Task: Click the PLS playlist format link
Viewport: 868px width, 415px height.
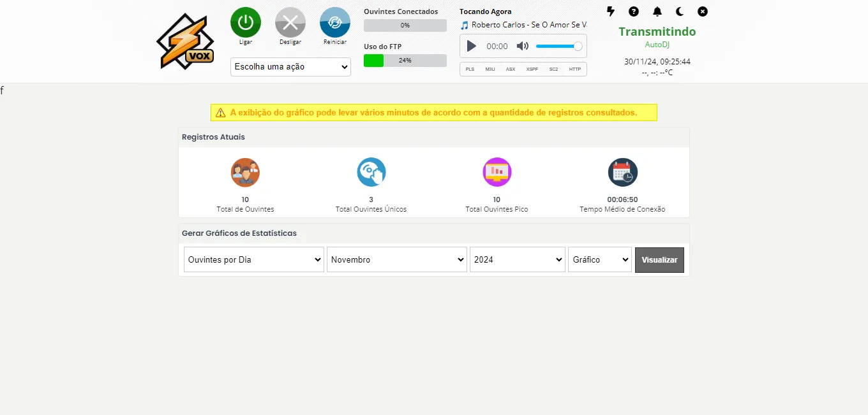Action: tap(470, 69)
